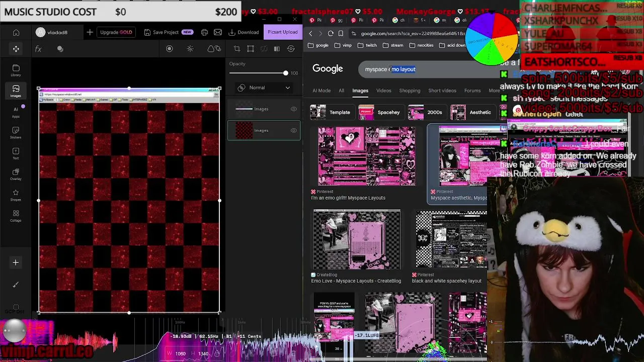Open the google bookmarks folder
Screen dimensions: 644x362
pyautogui.click(x=318, y=45)
